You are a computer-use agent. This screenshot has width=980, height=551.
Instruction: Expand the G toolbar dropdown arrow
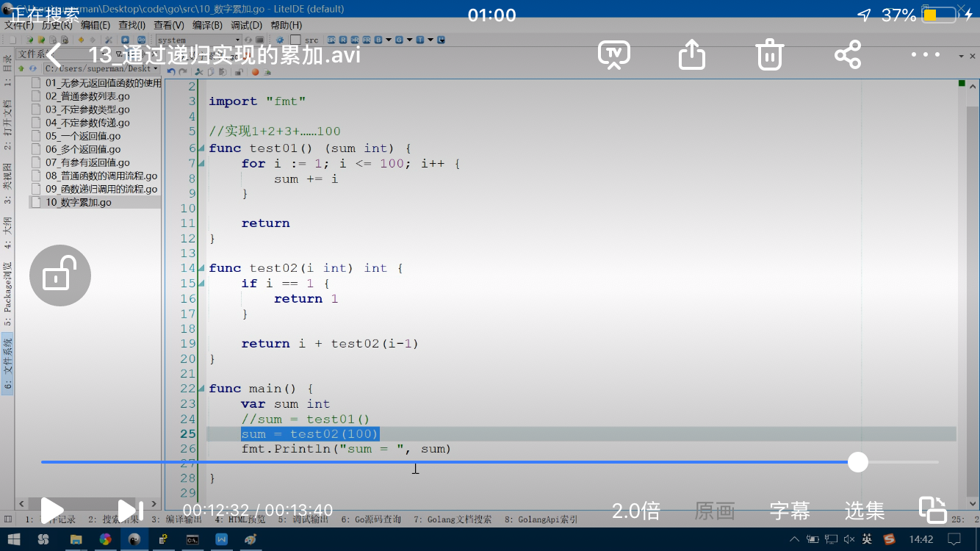pos(408,40)
